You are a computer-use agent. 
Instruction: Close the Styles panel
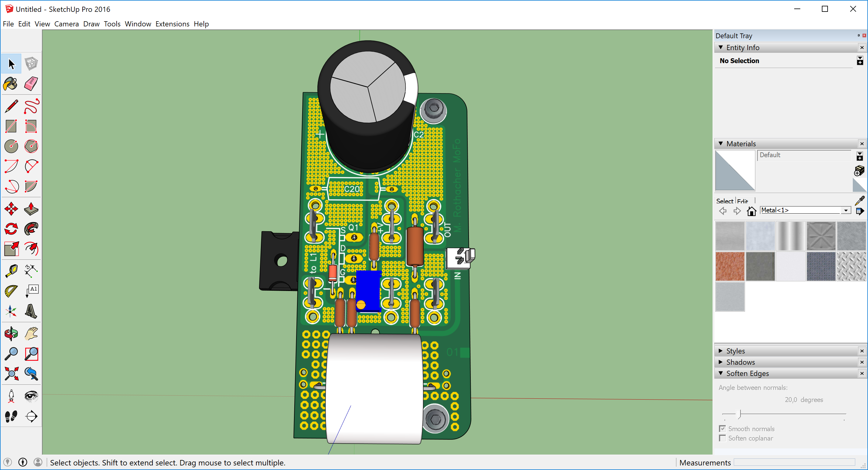click(862, 351)
